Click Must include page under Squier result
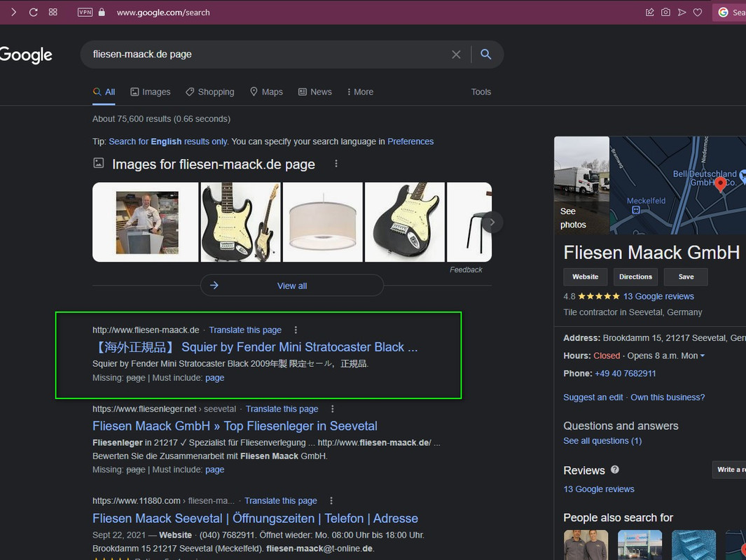This screenshot has height=560, width=746. tap(214, 378)
